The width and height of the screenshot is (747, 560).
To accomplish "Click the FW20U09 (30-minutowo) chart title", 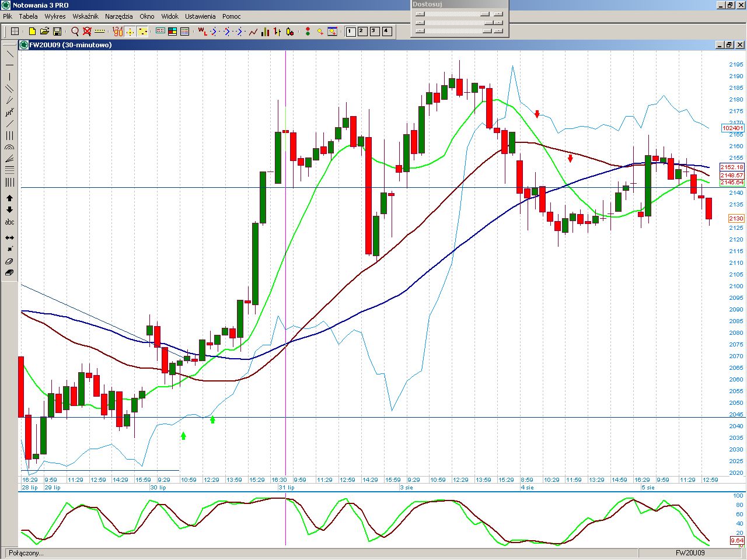I will pyautogui.click(x=71, y=45).
